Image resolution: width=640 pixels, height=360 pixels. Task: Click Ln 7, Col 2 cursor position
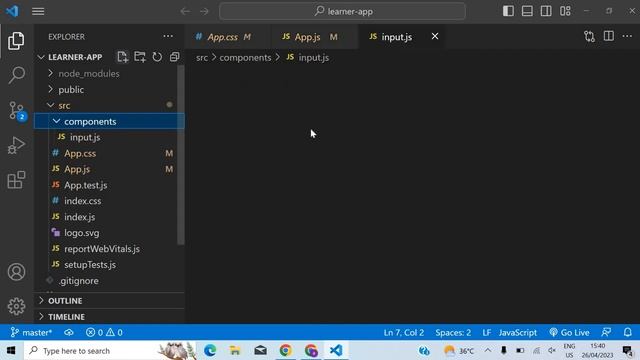click(x=404, y=333)
